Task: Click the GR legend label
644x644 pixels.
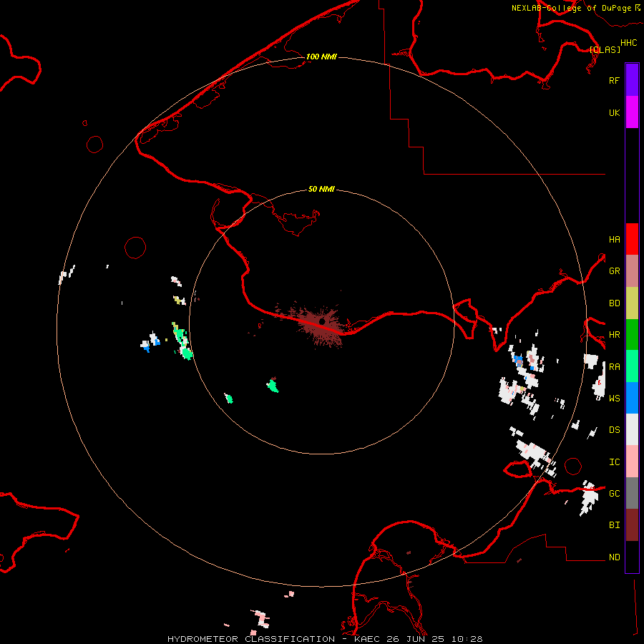Action: (x=614, y=271)
